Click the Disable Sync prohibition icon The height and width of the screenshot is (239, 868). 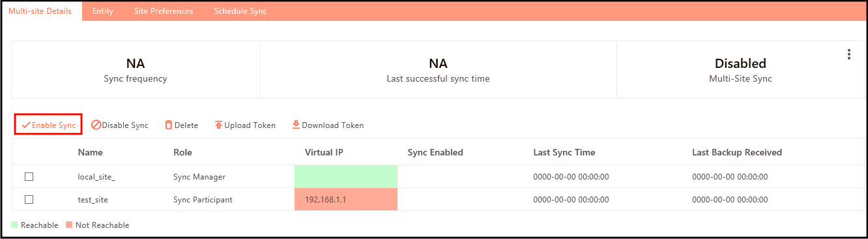96,125
